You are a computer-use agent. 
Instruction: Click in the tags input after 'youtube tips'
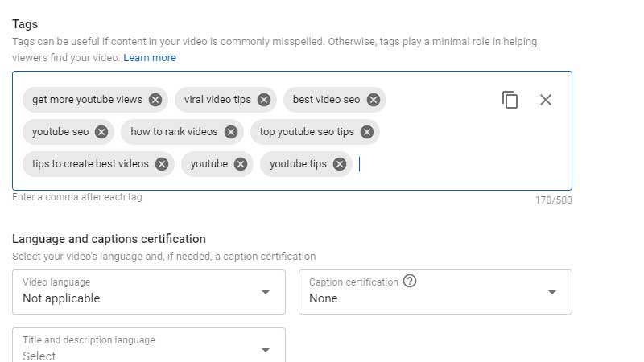423,164
